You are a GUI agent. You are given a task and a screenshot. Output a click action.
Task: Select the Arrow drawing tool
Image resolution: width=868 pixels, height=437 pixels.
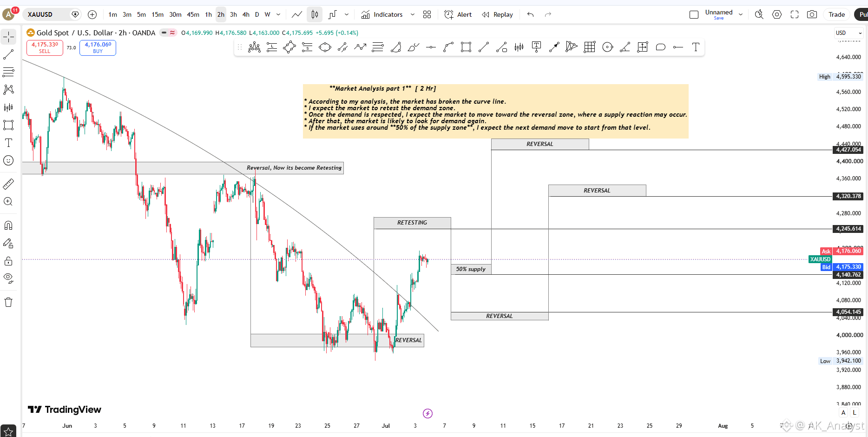[554, 47]
